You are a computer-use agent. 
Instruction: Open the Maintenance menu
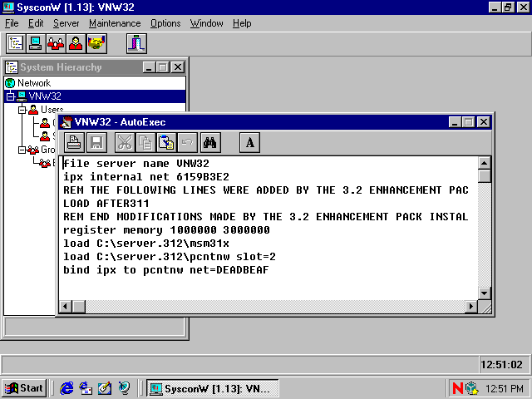point(115,23)
